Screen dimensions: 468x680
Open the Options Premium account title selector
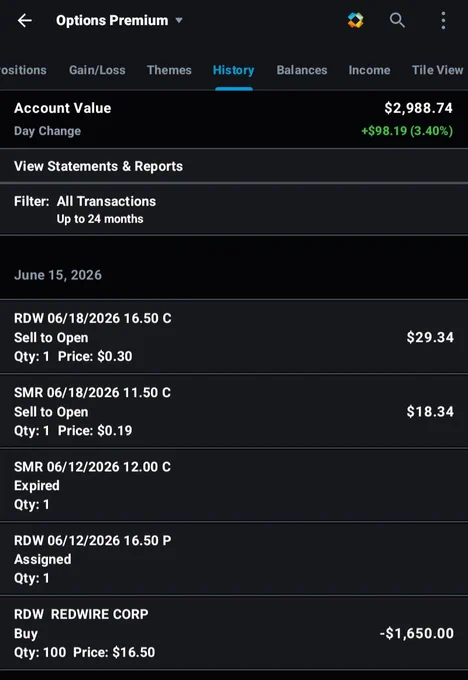click(x=112, y=20)
